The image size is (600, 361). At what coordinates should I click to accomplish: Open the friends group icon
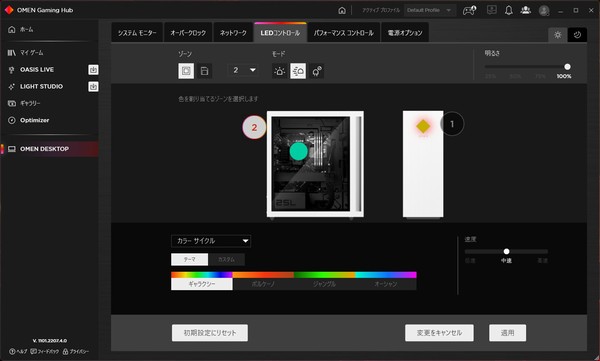tap(526, 10)
